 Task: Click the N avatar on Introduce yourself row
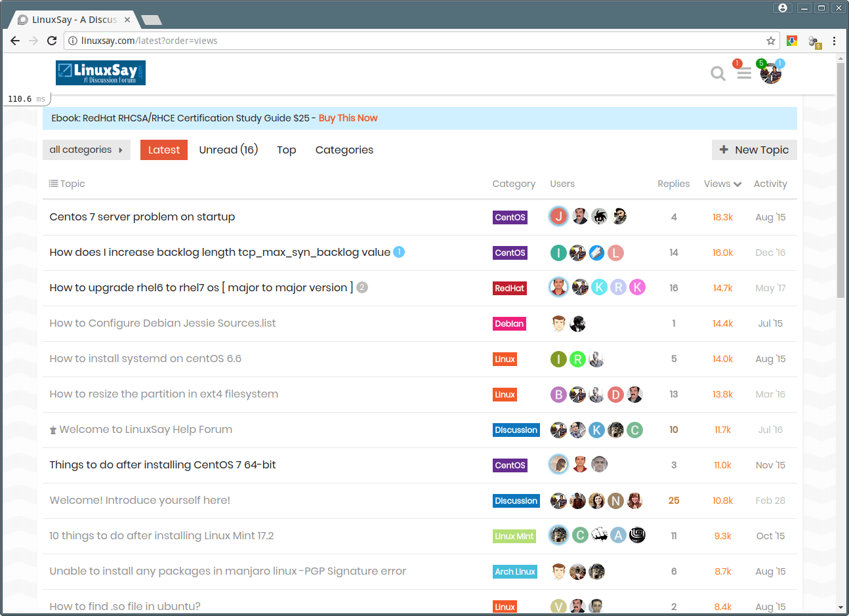[615, 501]
